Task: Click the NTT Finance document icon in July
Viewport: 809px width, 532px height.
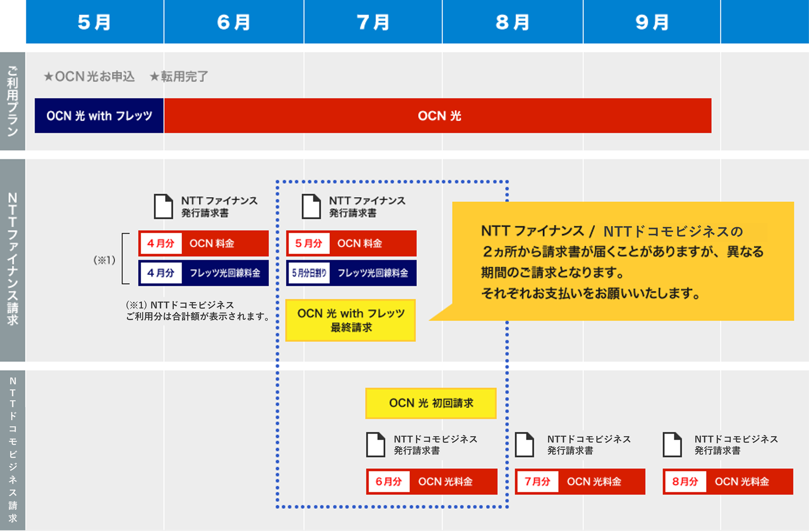Action: pyautogui.click(x=311, y=206)
